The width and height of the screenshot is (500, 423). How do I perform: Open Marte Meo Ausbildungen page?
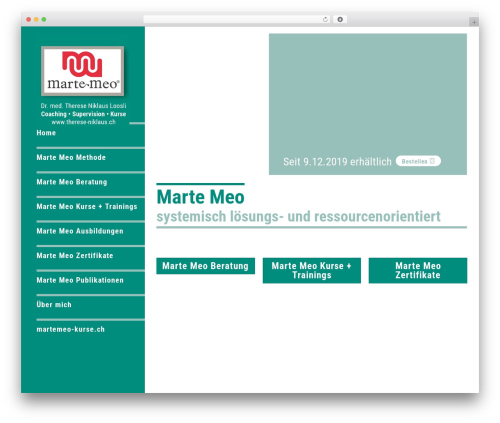click(x=80, y=231)
